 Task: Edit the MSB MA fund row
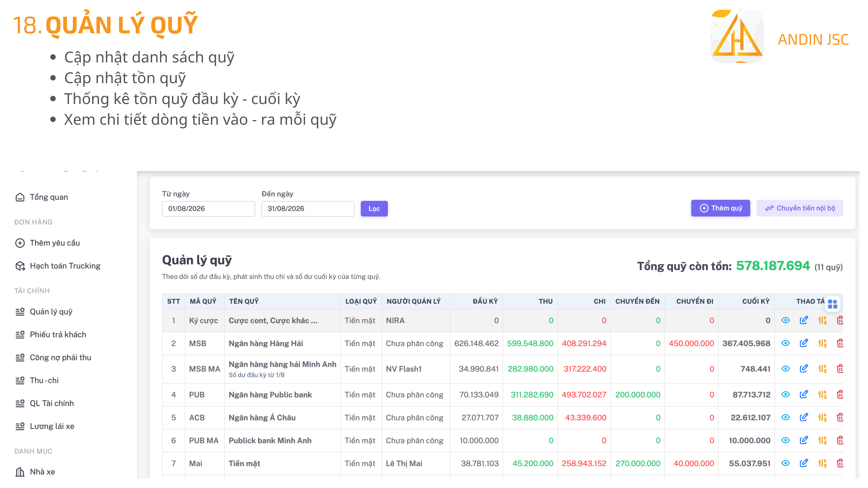(804, 369)
